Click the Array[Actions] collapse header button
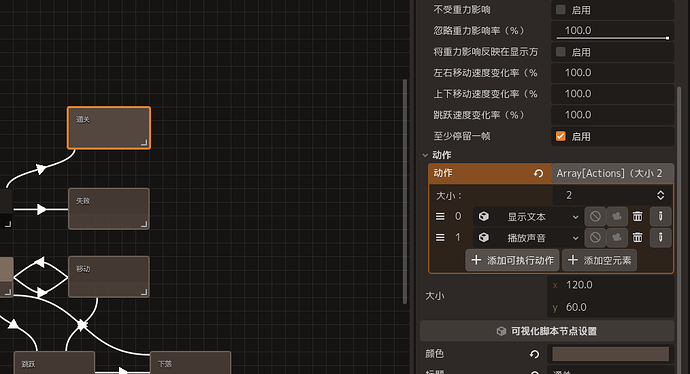The height and width of the screenshot is (374, 690). (x=612, y=173)
